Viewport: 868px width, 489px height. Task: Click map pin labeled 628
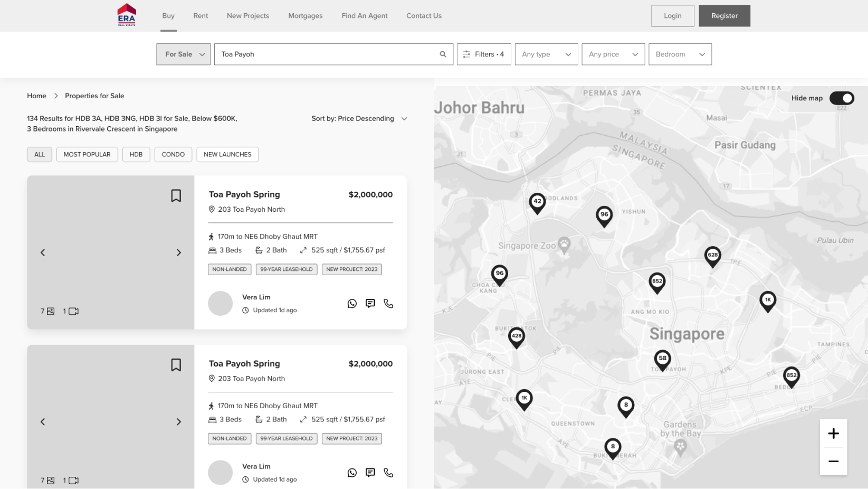(713, 256)
